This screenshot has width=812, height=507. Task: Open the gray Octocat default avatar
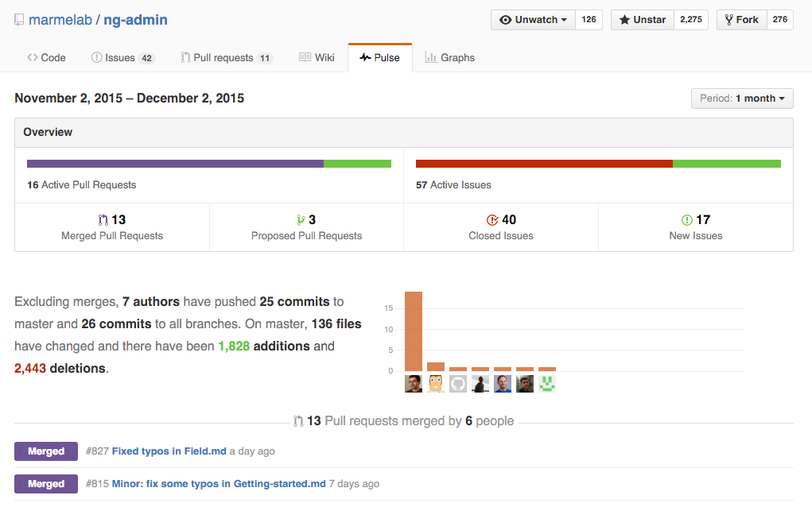(x=458, y=384)
